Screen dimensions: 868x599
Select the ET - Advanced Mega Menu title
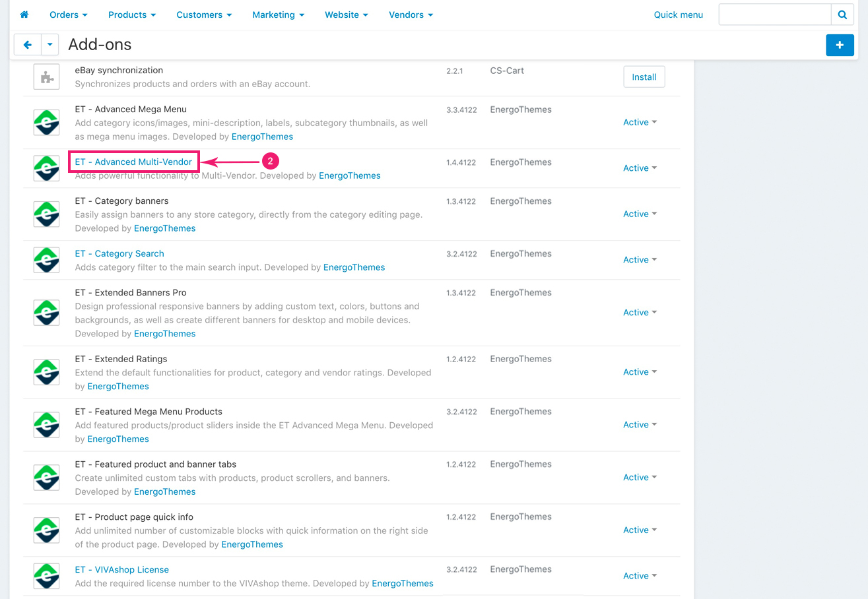131,110
